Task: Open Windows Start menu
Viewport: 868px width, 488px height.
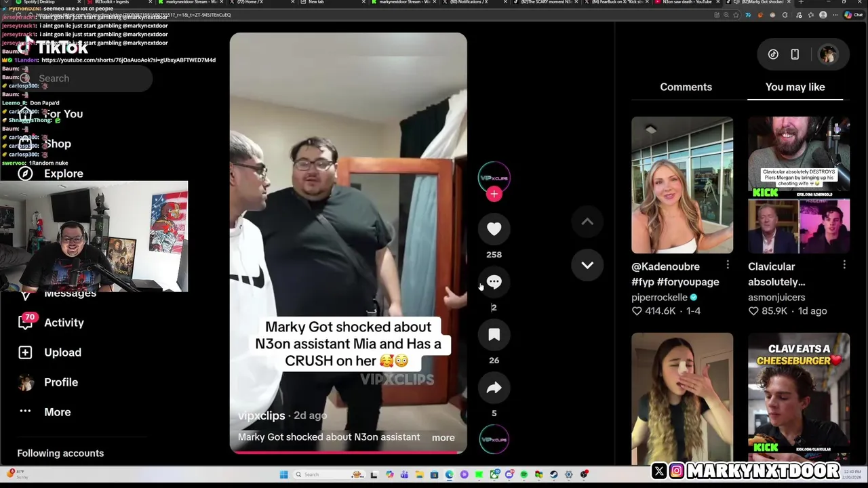Action: click(283, 474)
